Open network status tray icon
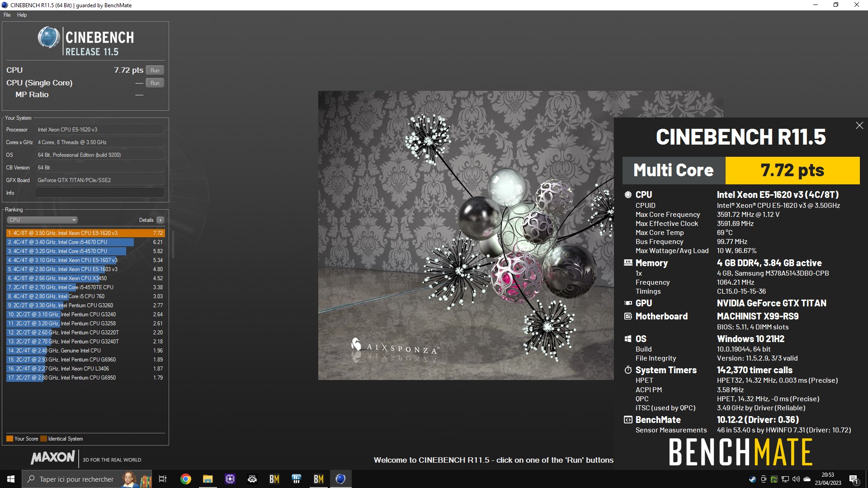The width and height of the screenshot is (868, 488). click(x=785, y=479)
